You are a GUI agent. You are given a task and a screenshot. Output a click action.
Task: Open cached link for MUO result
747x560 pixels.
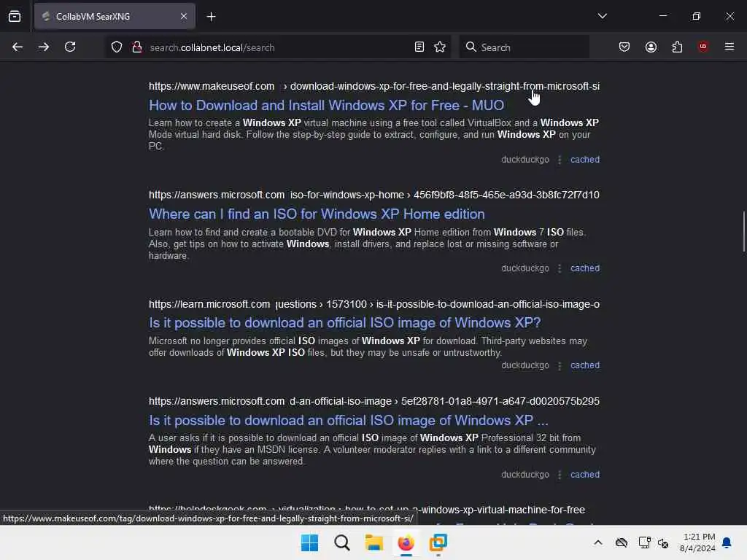point(585,160)
